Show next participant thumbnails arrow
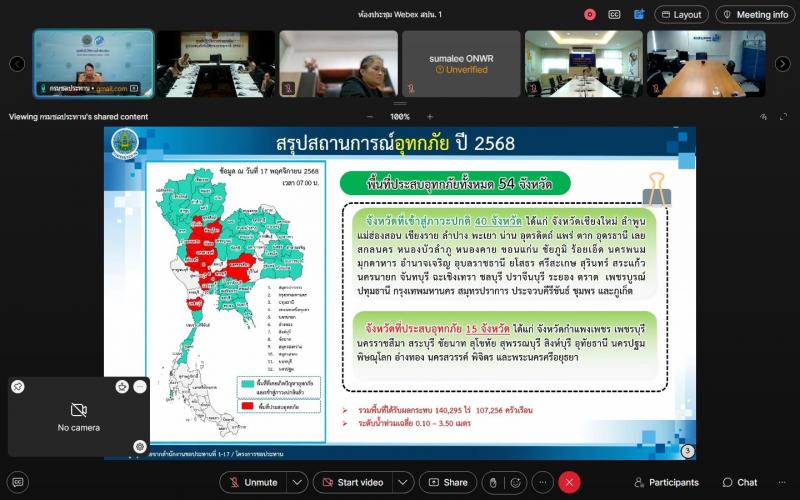Screen dimensions: 800x500 click(x=783, y=64)
